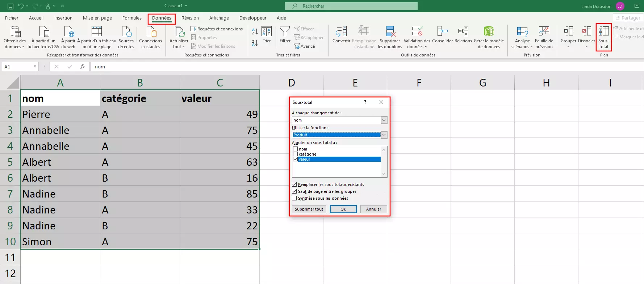
Task: Expand the Grouper dropdown arrow
Action: (x=568, y=47)
